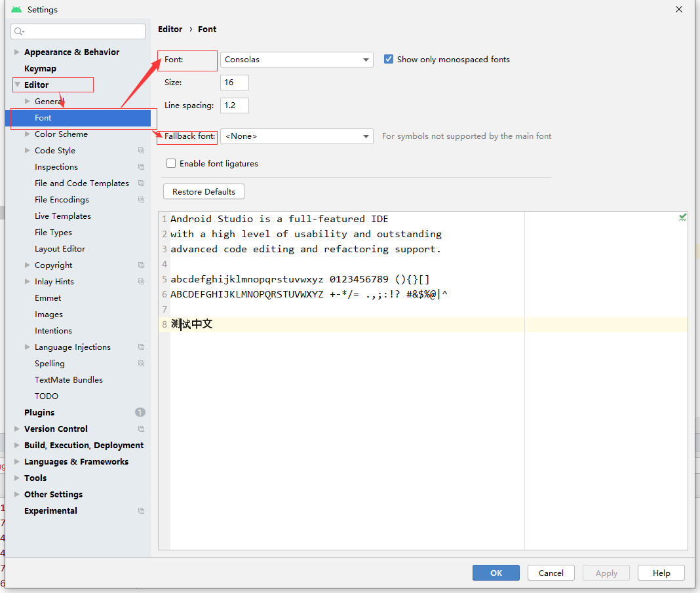This screenshot has height=593, width=700.
Task: Click the Restore Defaults button
Action: (x=204, y=191)
